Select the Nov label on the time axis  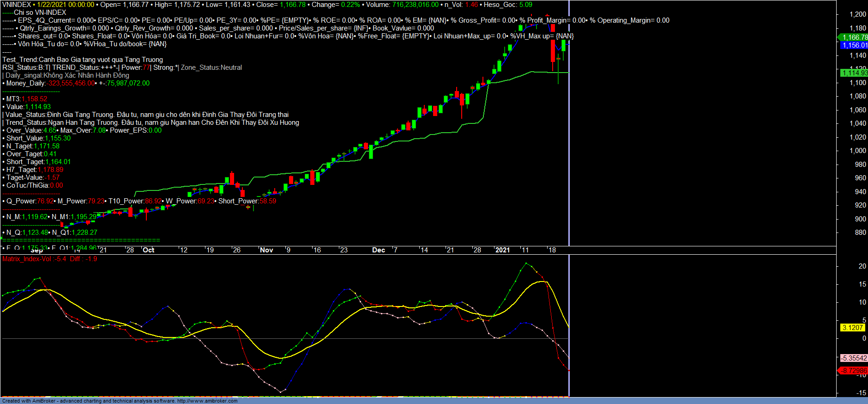tap(266, 250)
